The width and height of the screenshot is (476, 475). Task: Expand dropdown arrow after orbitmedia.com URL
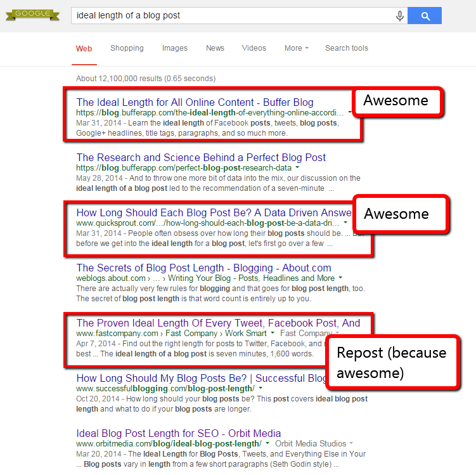point(267,443)
